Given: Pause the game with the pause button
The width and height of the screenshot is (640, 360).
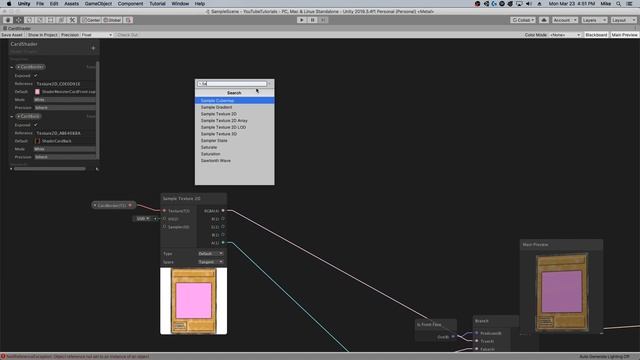Looking at the screenshot, I should pos(313,20).
